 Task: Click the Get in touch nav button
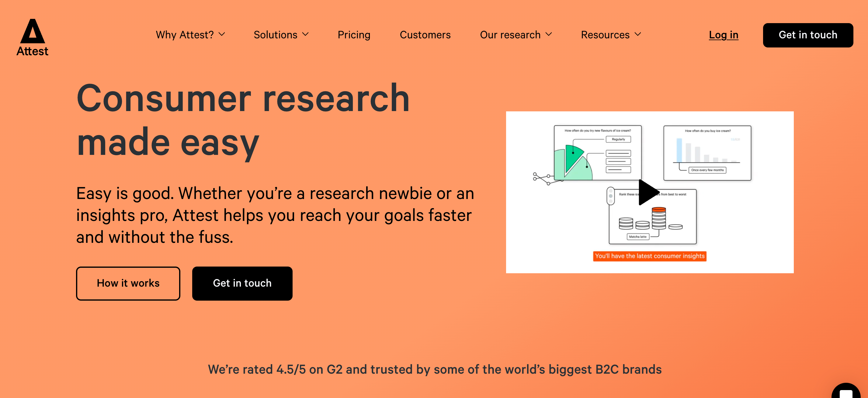(808, 34)
